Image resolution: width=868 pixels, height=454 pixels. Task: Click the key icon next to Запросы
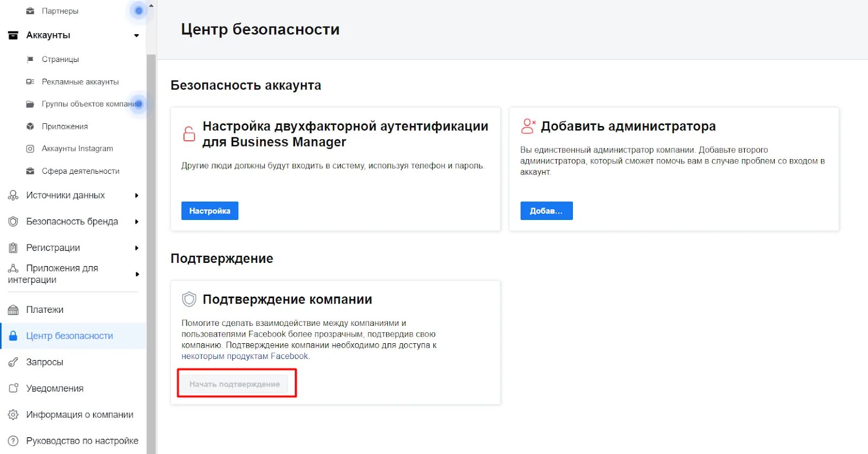point(14,362)
